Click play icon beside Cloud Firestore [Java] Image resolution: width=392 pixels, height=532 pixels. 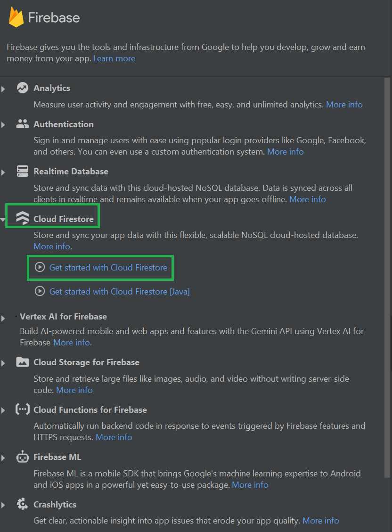40,292
